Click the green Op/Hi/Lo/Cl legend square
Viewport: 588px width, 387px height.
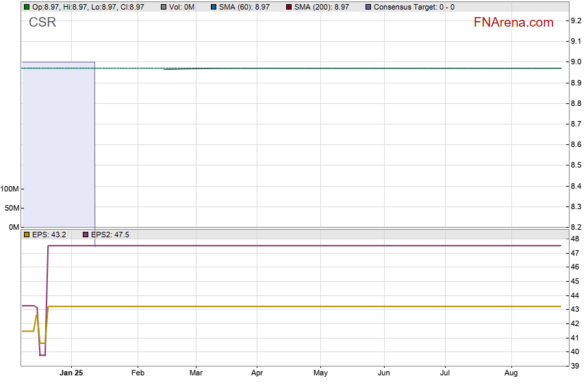coord(27,7)
